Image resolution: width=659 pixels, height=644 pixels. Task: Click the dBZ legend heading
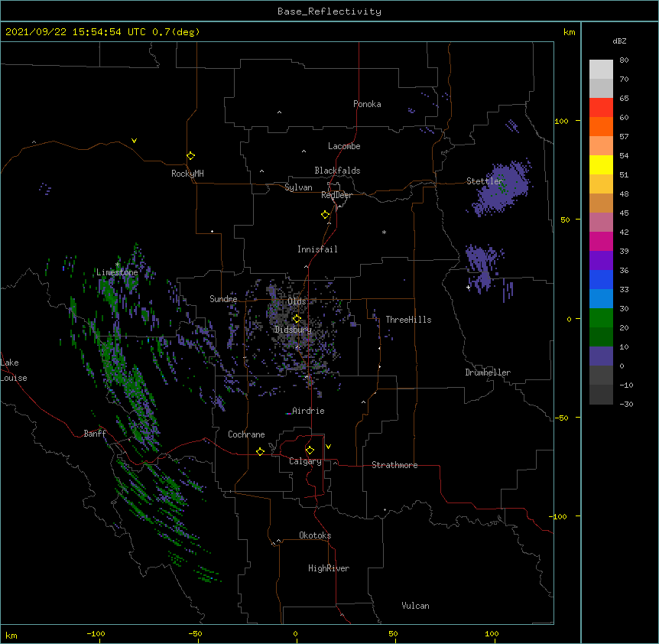(x=619, y=41)
